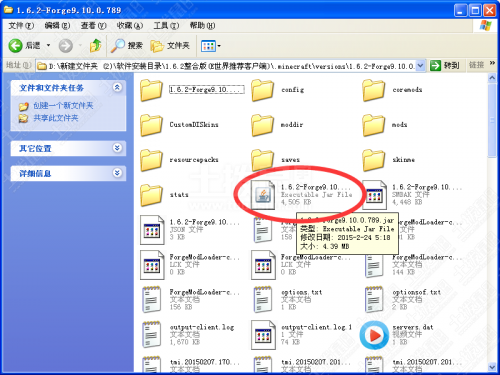This screenshot has height=375, width=500.
Task: Open the Tools menu
Action: (x=166, y=25)
